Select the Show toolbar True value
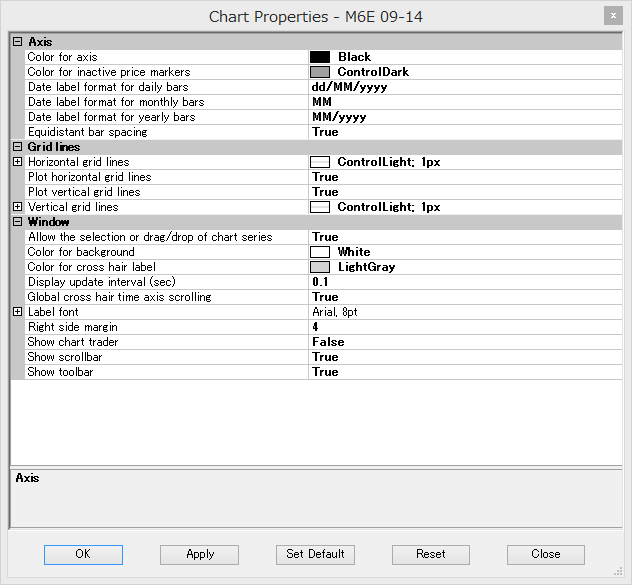632x585 pixels. coord(325,372)
